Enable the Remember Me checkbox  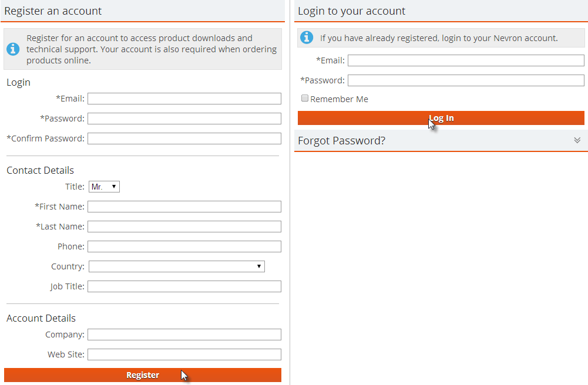305,99
